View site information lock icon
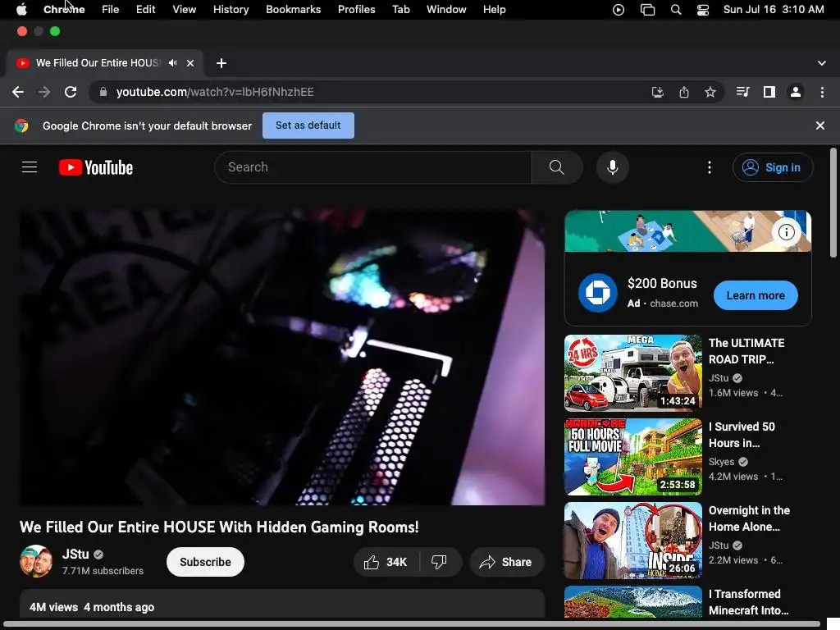 tap(103, 92)
